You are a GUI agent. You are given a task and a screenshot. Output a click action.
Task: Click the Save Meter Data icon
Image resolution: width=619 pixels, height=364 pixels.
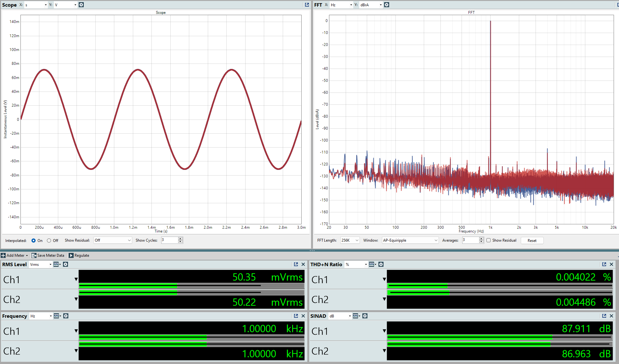(x=34, y=255)
